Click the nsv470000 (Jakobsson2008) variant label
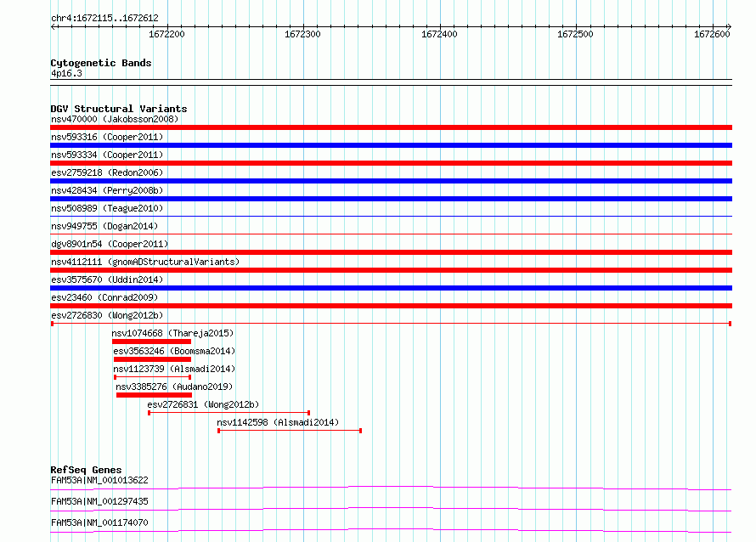This screenshot has width=756, height=542. (115, 119)
